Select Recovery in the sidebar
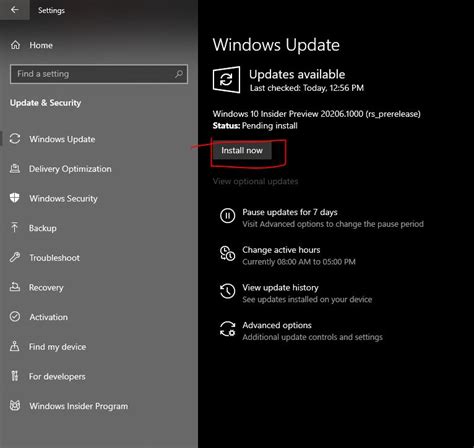Screen dimensions: 474x448 (46, 287)
